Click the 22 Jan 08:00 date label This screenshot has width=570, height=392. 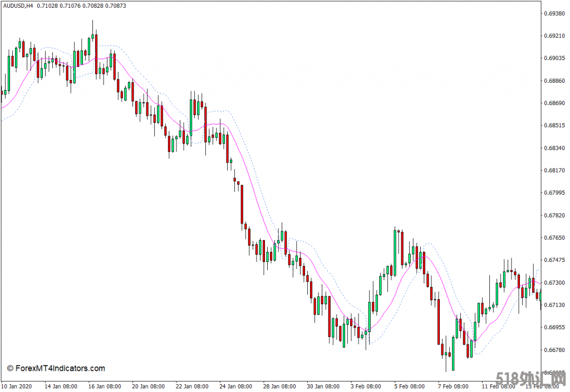tap(191, 386)
